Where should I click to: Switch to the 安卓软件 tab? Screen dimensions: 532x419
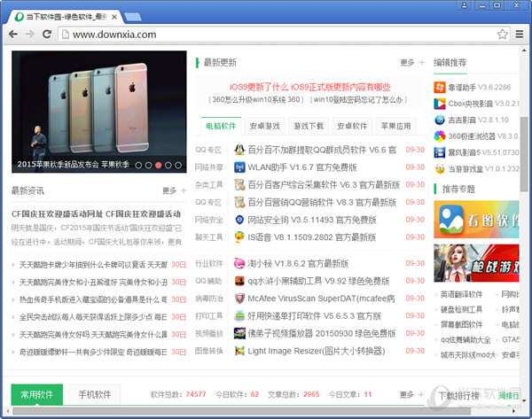point(352,126)
